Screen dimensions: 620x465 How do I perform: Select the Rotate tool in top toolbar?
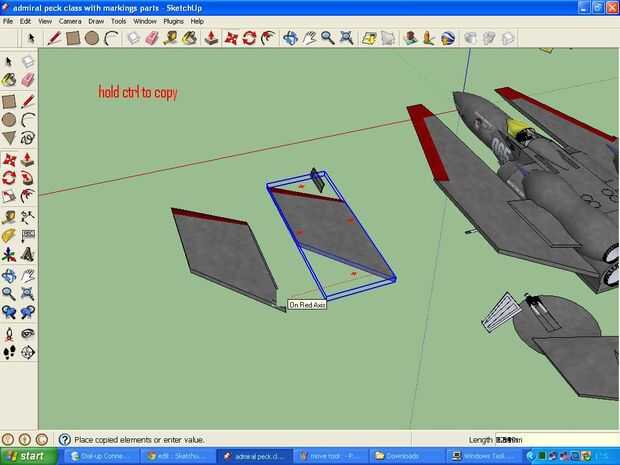[x=250, y=38]
